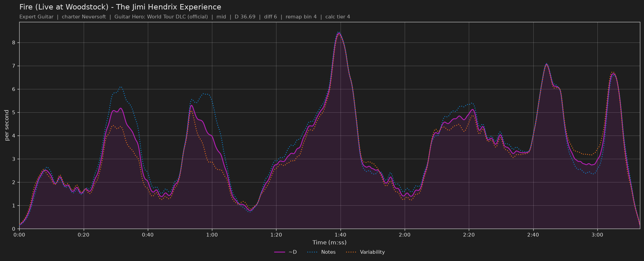Click the '6' y-axis tick label
Image resolution: width=644 pixels, height=261 pixels.
(14, 89)
